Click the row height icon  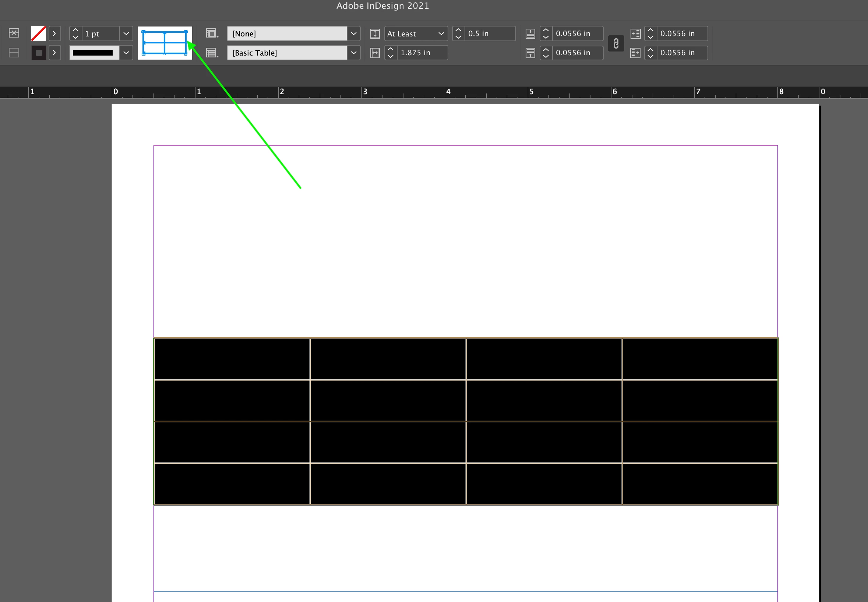[375, 33]
